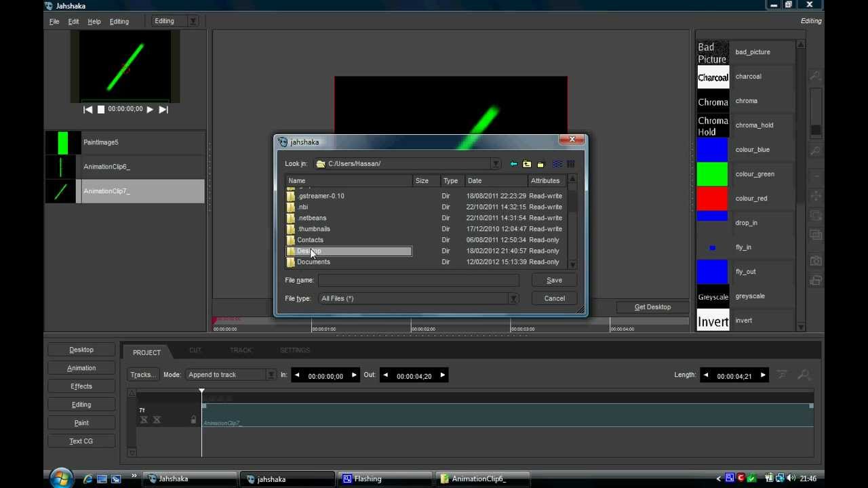
Task: Toggle the second hourglass icon on track
Action: 157,420
